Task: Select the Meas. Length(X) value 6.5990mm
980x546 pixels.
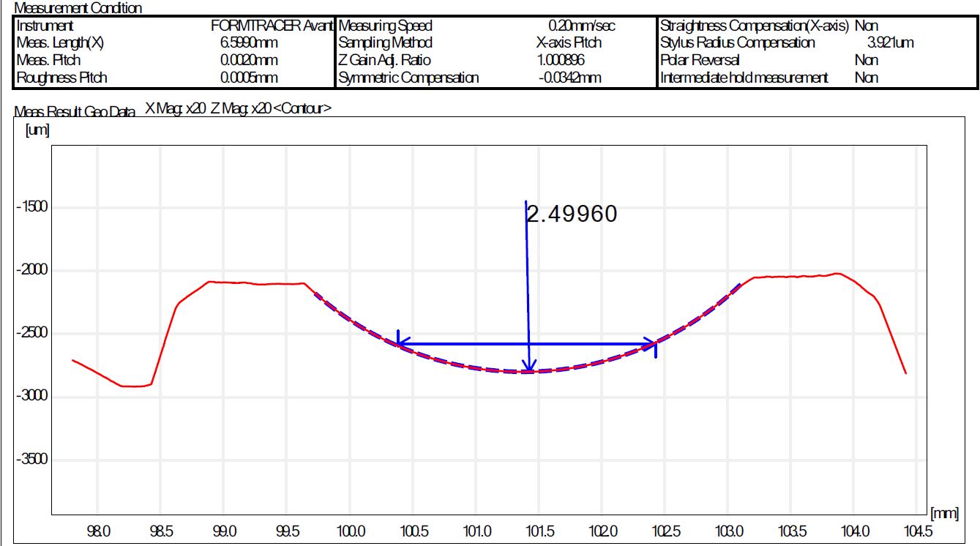Action: (249, 42)
